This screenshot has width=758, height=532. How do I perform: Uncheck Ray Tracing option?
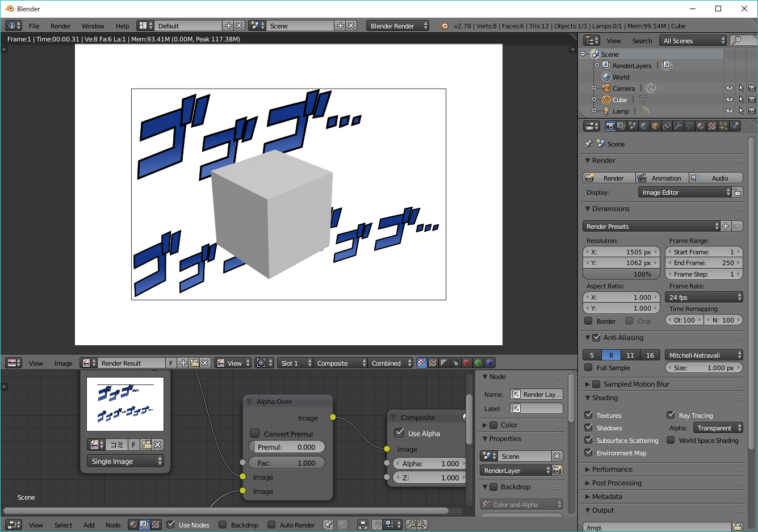pos(671,416)
